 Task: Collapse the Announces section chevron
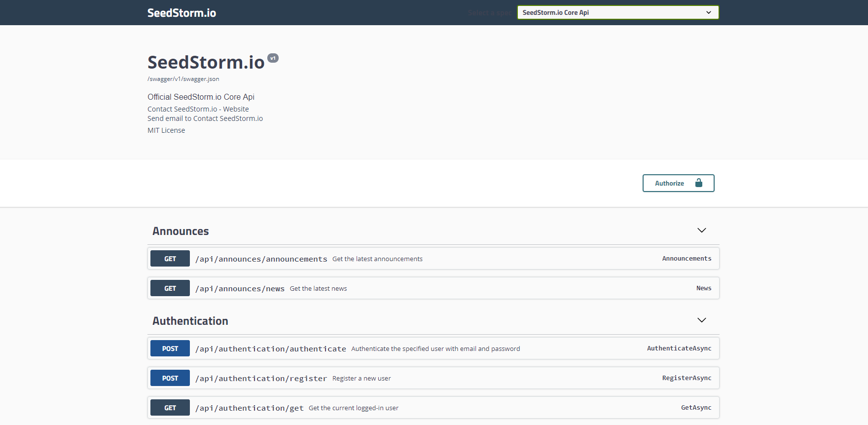[x=701, y=231]
